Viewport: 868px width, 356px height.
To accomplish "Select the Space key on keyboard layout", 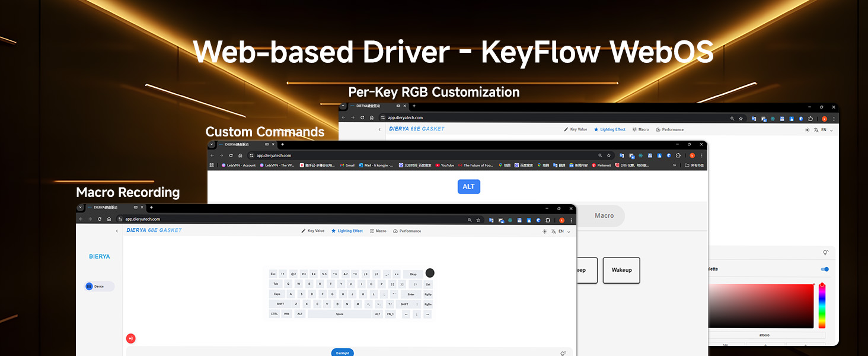I will coord(339,314).
